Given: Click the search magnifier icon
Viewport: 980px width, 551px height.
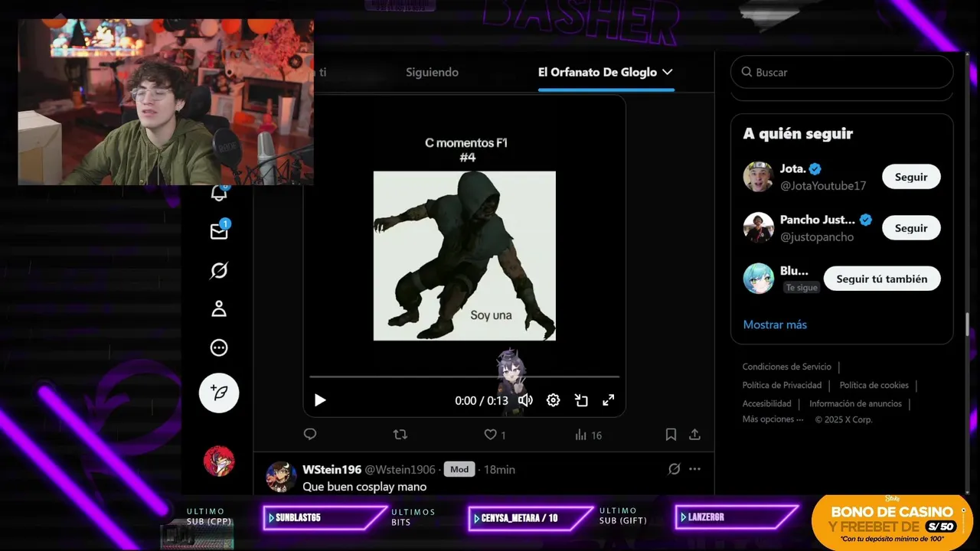Looking at the screenshot, I should (x=746, y=72).
